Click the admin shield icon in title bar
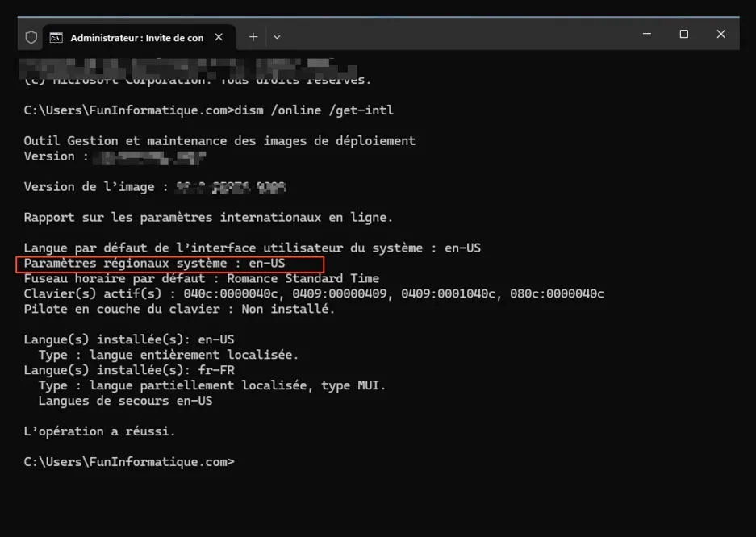The height and width of the screenshot is (537, 756). click(x=32, y=36)
